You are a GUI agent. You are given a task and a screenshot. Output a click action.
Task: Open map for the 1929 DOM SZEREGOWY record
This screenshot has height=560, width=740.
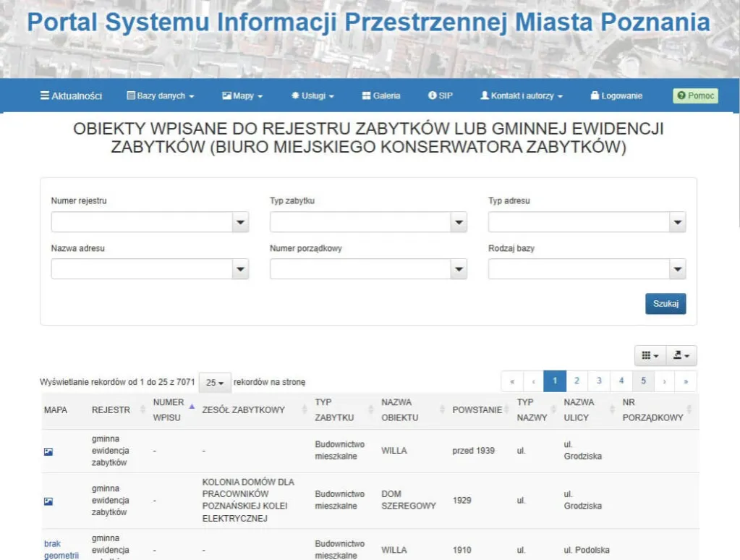48,501
